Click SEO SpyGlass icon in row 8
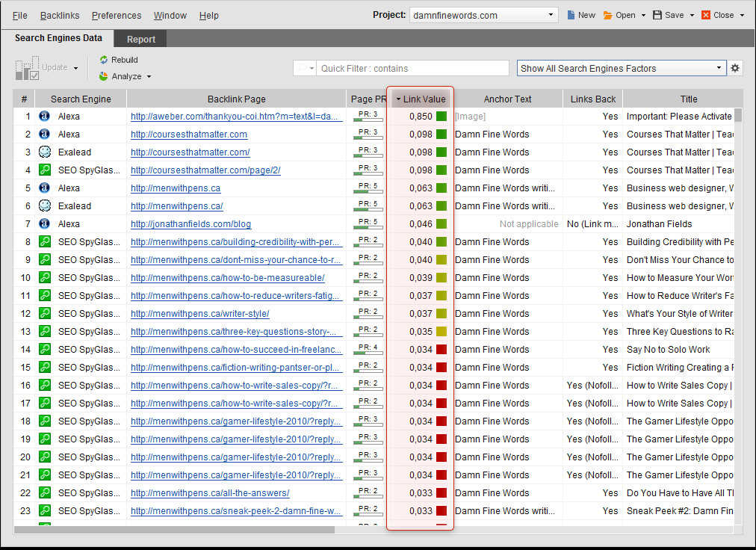 (x=45, y=241)
